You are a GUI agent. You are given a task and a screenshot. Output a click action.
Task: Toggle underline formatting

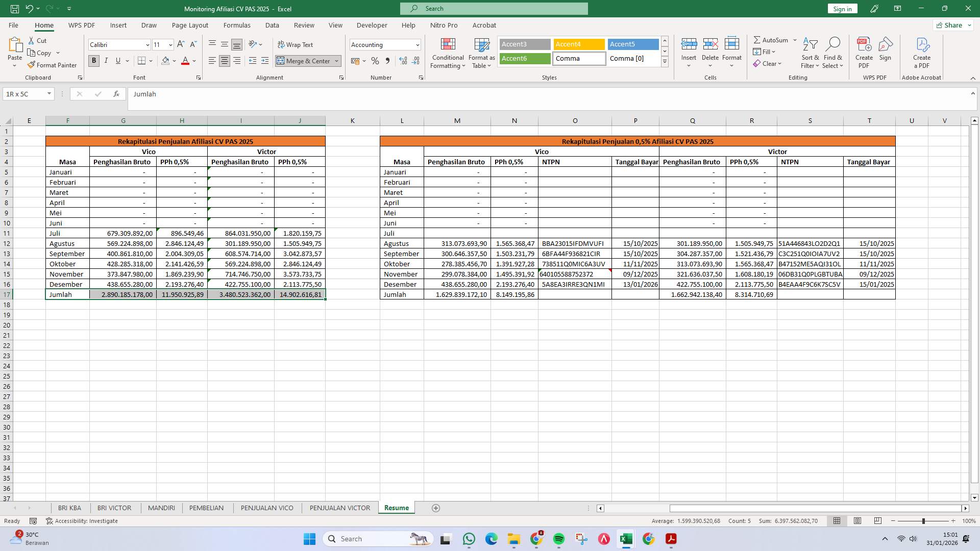coord(117,61)
